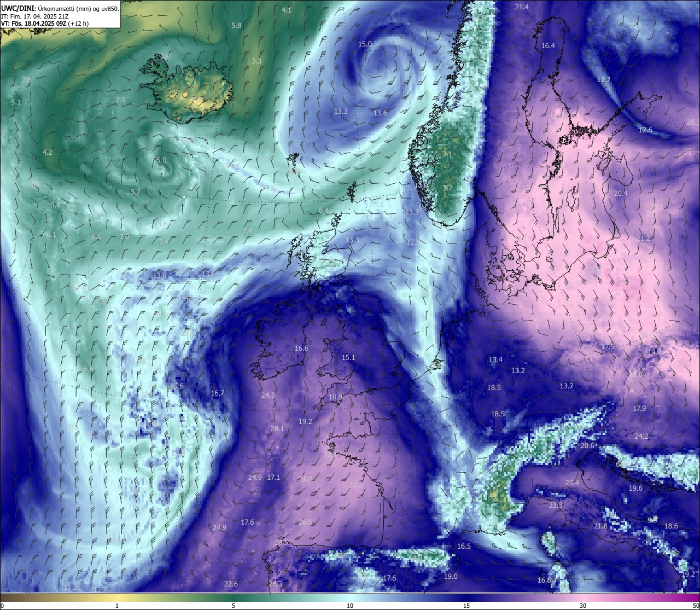Click the 26.6 value label
700x610 pixels.
click(305, 522)
